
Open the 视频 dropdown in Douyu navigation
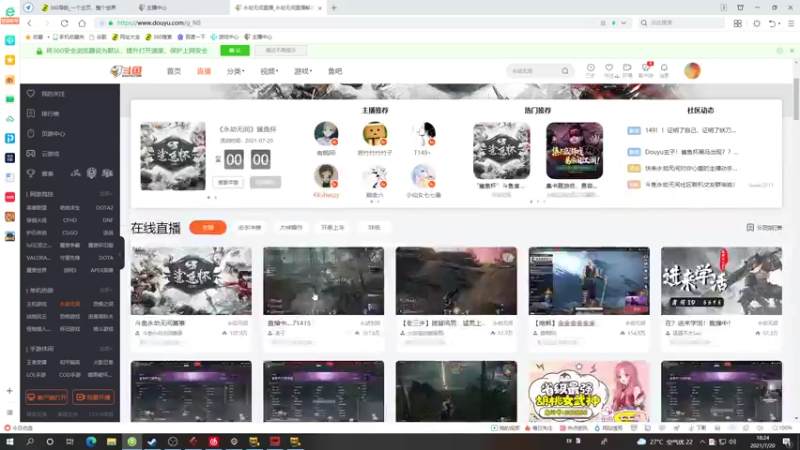[269, 71]
